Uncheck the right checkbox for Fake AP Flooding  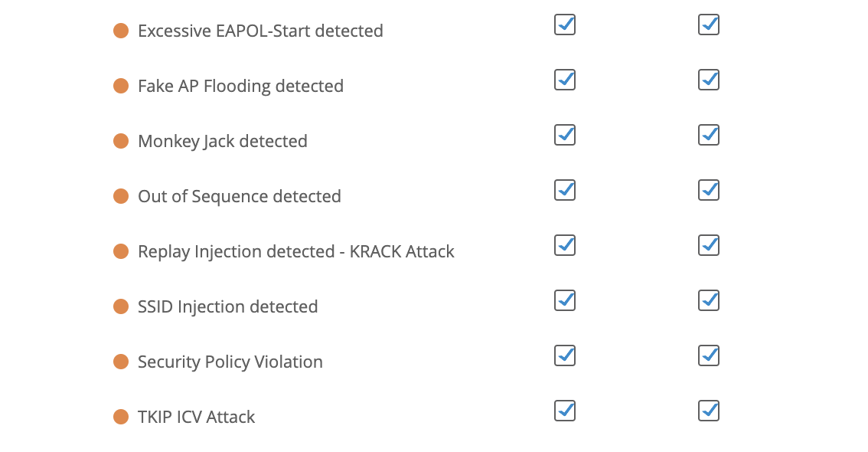709,80
